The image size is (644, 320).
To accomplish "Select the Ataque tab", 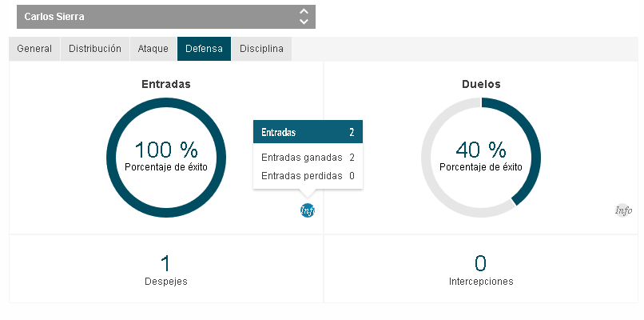I will coord(153,49).
